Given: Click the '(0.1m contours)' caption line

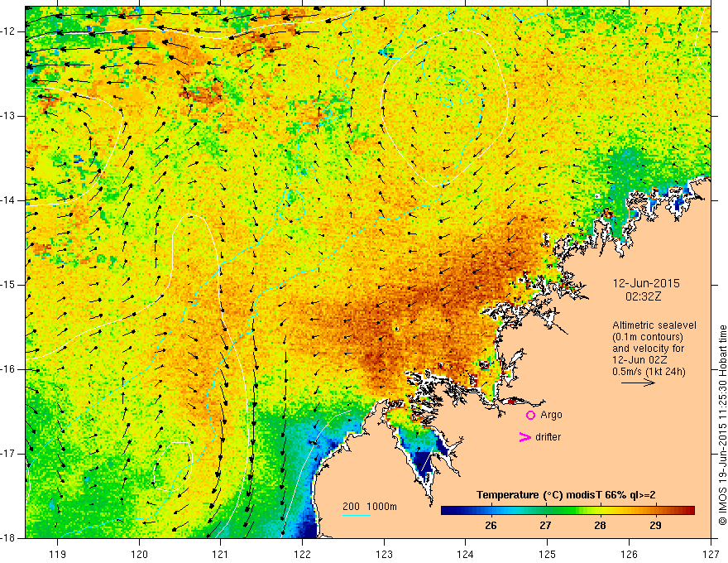Looking at the screenshot, I should [648, 337].
